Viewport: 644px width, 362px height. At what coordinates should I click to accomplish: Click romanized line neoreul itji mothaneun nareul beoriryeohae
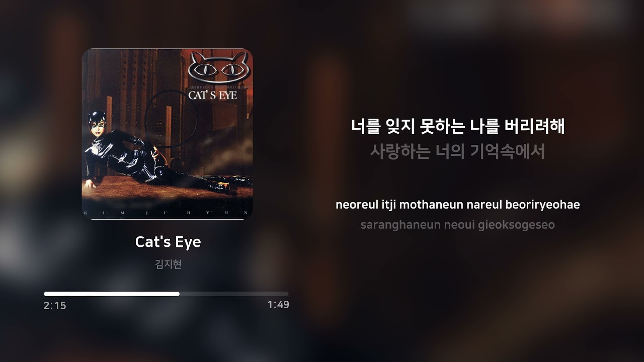tap(458, 205)
